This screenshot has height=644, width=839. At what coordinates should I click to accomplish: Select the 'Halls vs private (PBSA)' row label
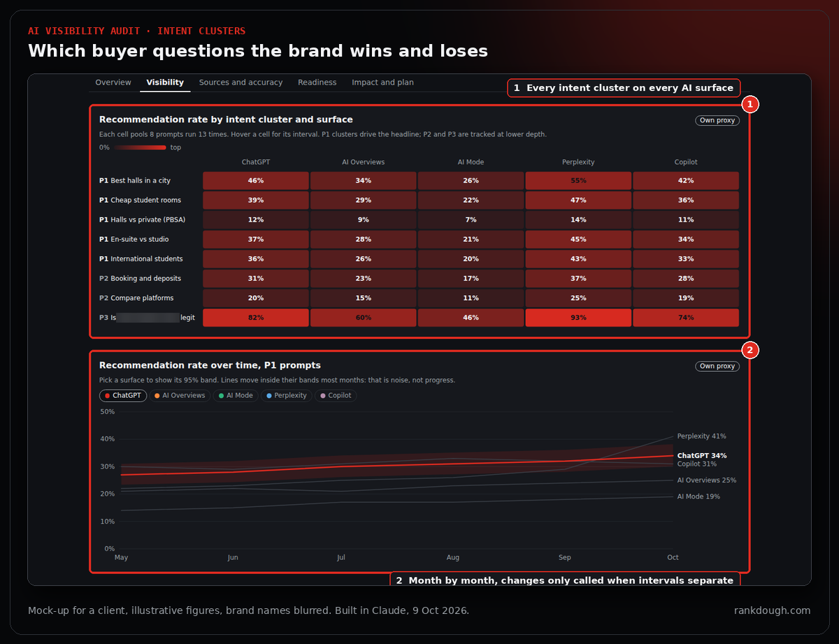[x=142, y=220]
